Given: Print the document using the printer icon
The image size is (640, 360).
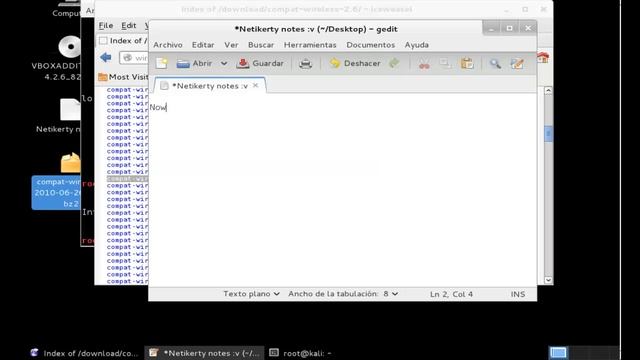Looking at the screenshot, I should (x=305, y=64).
